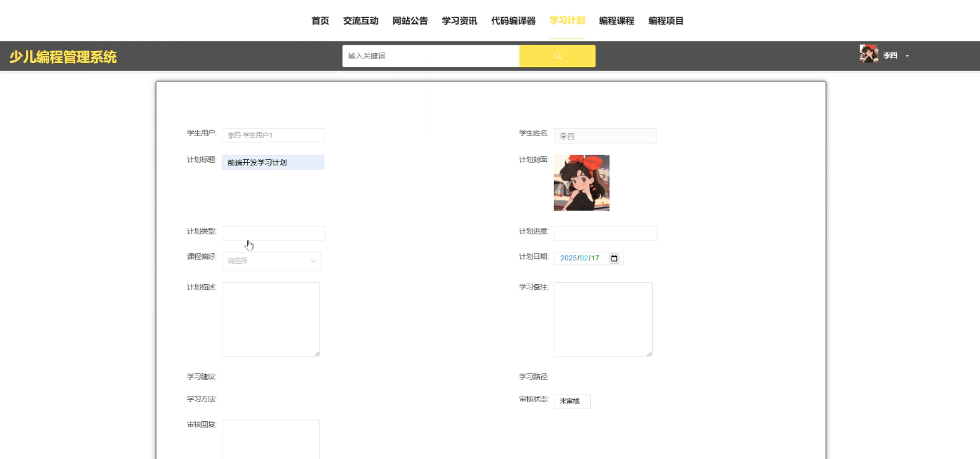Open the 首页 menu item
This screenshot has width=980, height=459.
click(320, 21)
